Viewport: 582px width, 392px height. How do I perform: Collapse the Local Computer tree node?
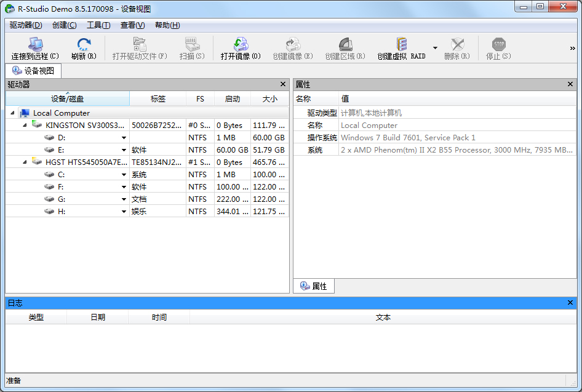pyautogui.click(x=13, y=113)
